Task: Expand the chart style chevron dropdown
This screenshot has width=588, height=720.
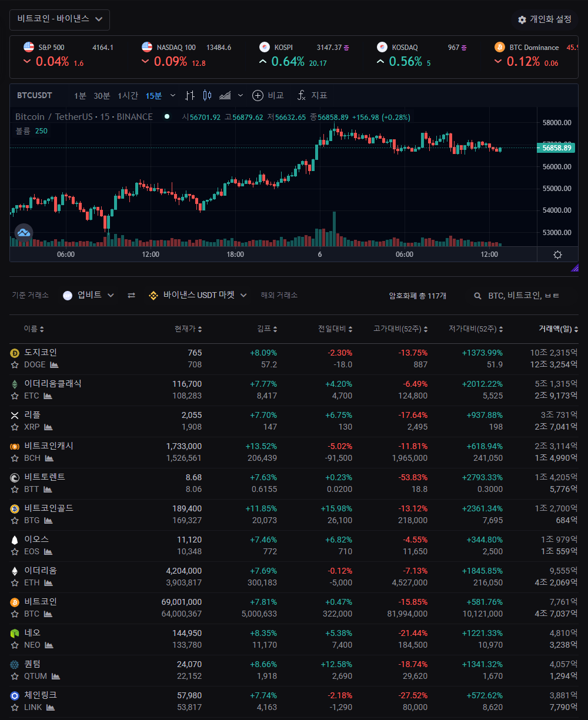Action: [x=240, y=95]
